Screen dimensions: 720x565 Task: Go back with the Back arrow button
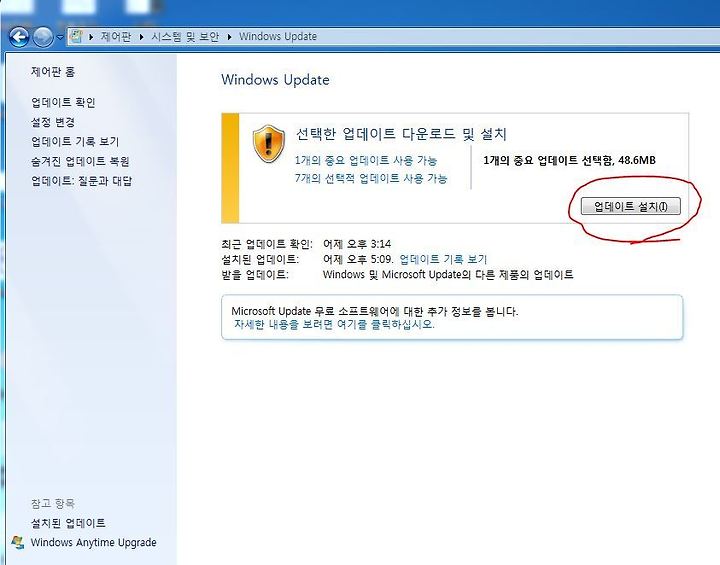[19, 37]
